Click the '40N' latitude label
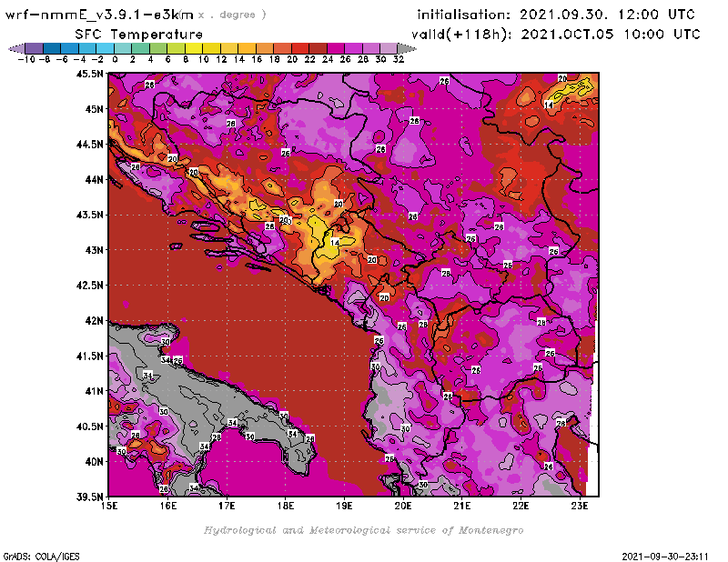The height and width of the screenshot is (562, 728). click(x=95, y=462)
